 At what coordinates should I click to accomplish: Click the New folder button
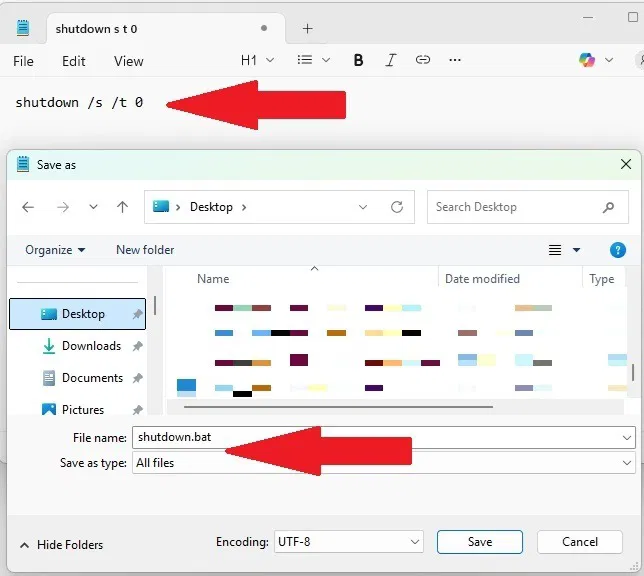[x=145, y=250]
